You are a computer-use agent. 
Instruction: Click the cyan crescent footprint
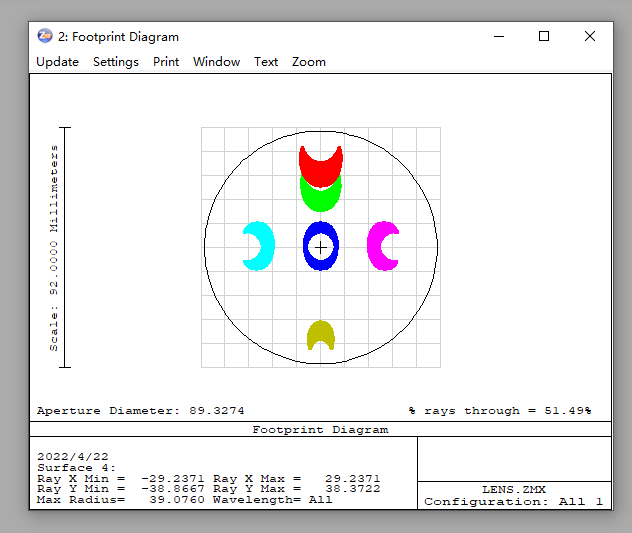tap(266, 246)
